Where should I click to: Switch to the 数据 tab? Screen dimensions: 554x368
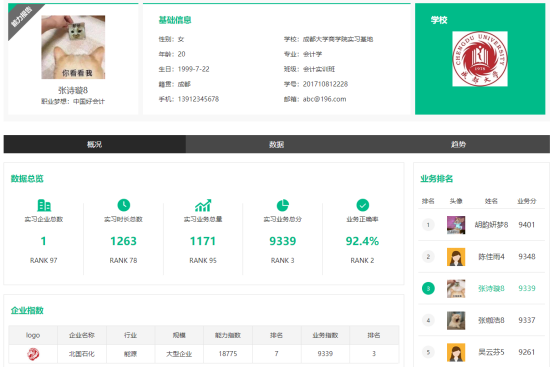[277, 144]
